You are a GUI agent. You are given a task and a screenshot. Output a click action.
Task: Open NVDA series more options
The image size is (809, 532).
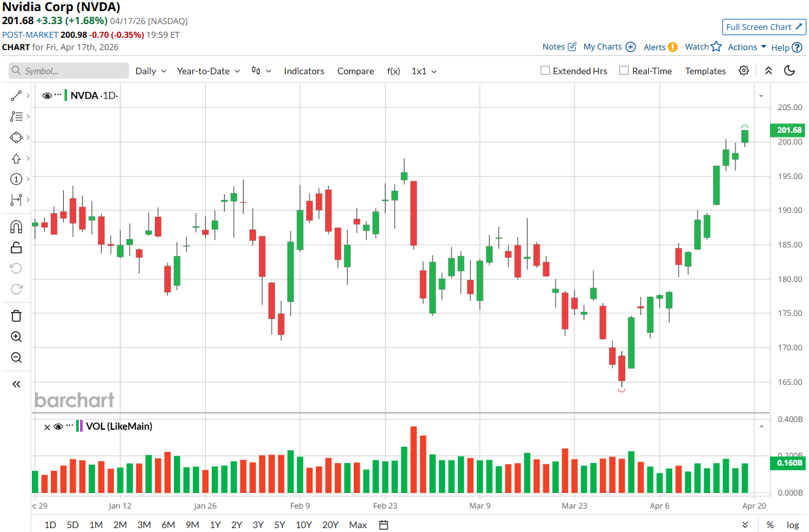58,96
